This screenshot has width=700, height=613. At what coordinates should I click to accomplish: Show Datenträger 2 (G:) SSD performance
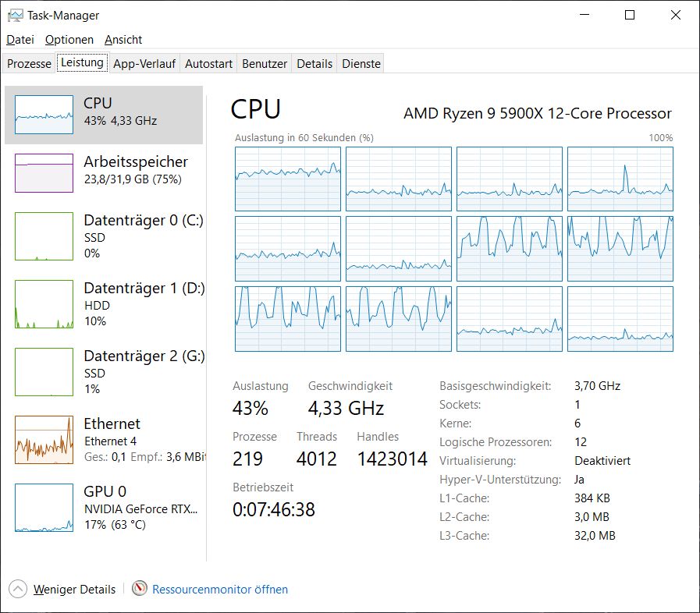[44, 372]
